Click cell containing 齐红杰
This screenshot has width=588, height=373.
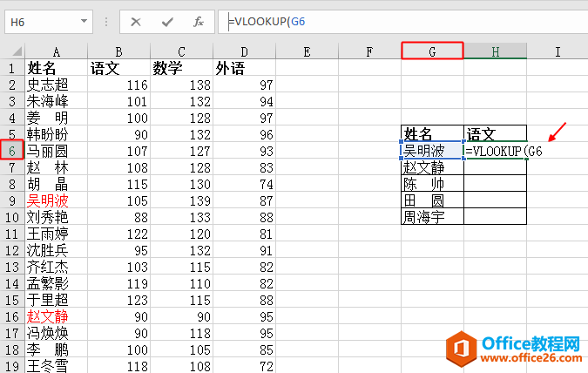pos(57,267)
